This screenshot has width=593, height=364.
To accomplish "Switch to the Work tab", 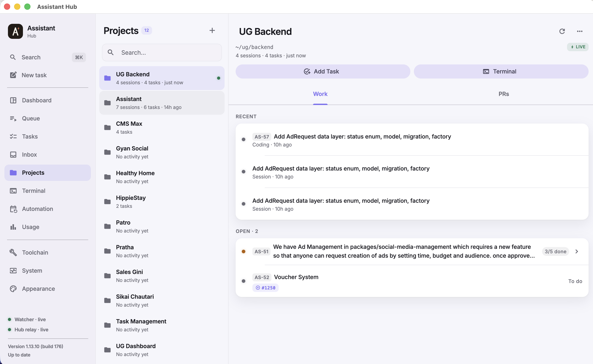I will tap(320, 94).
